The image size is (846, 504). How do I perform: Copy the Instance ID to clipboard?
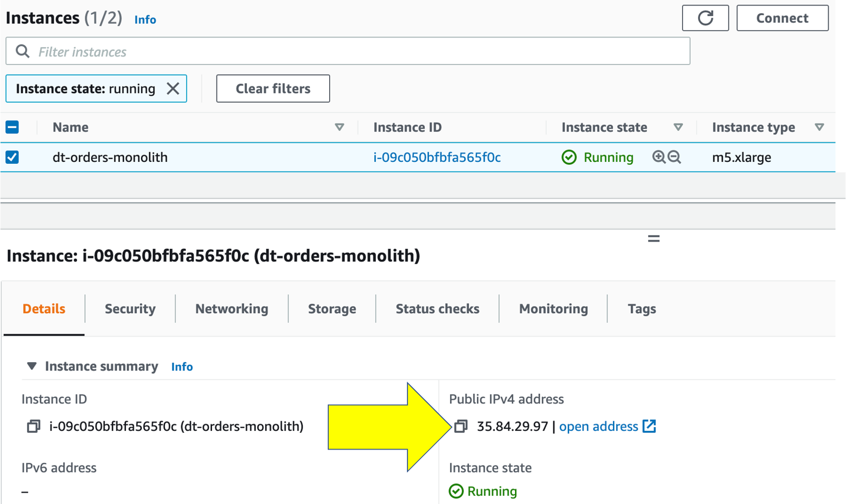(x=33, y=426)
